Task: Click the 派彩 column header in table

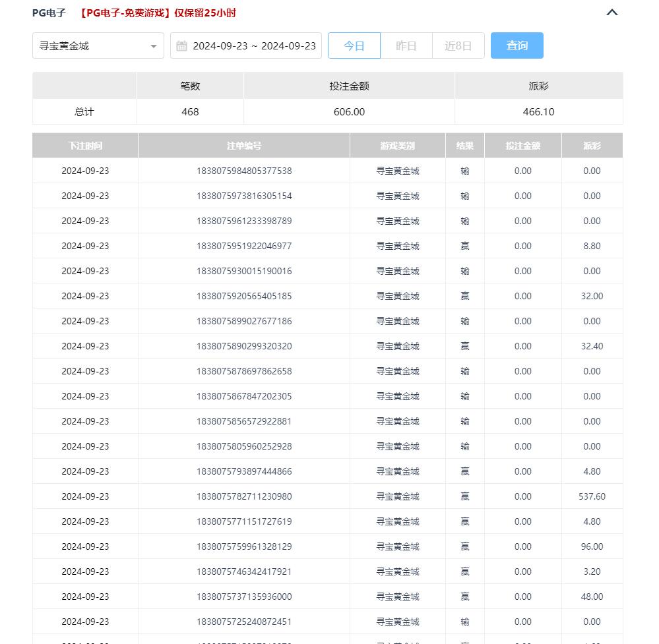Action: tap(592, 146)
